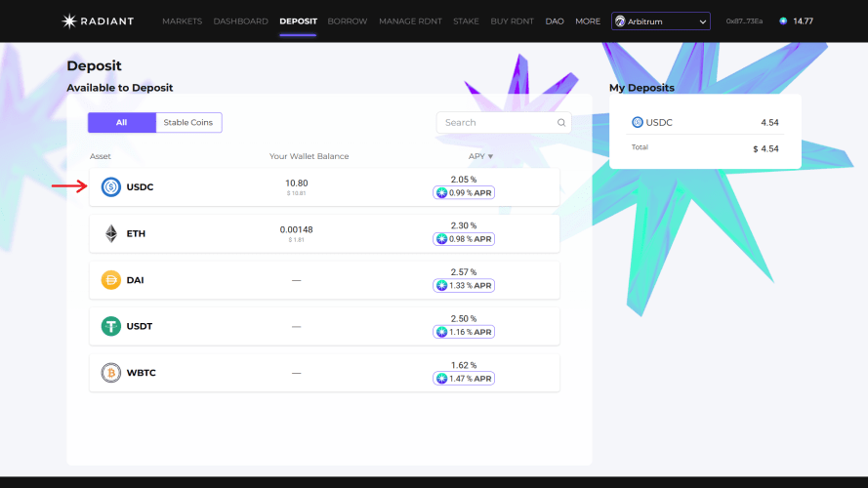Click the Arbitrum network icon
This screenshot has width=868, height=488.
620,21
